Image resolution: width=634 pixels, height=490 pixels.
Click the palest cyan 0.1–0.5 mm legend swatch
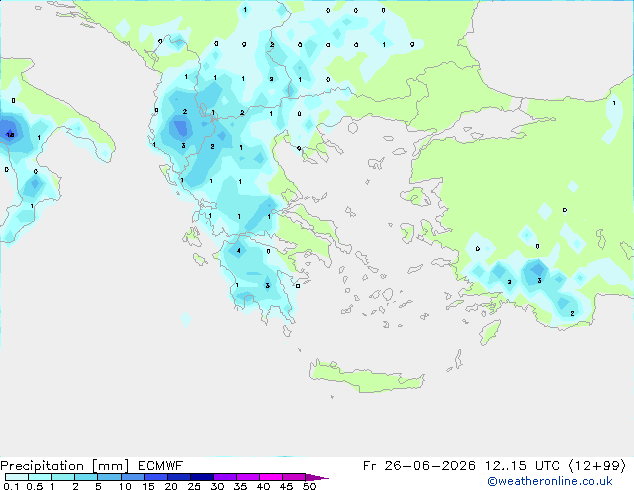click(x=17, y=477)
